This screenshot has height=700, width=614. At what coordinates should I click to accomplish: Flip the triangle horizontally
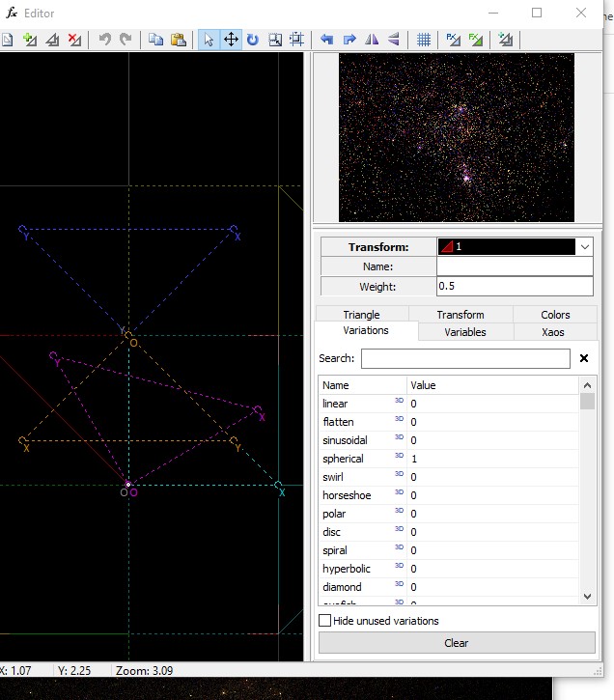[372, 40]
